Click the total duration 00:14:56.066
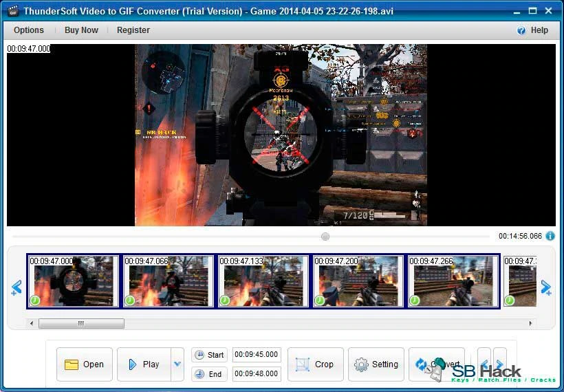Screen dimensions: 564x392 click(520, 236)
